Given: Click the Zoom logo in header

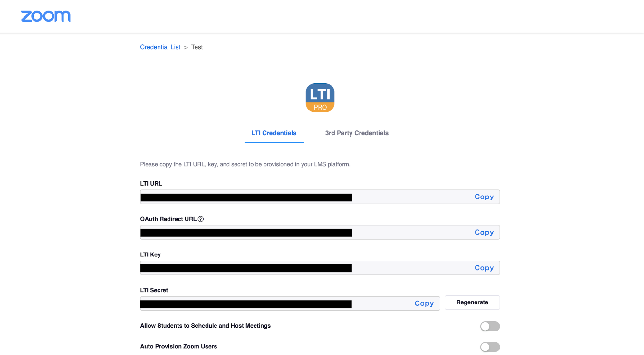Looking at the screenshot, I should (x=46, y=16).
